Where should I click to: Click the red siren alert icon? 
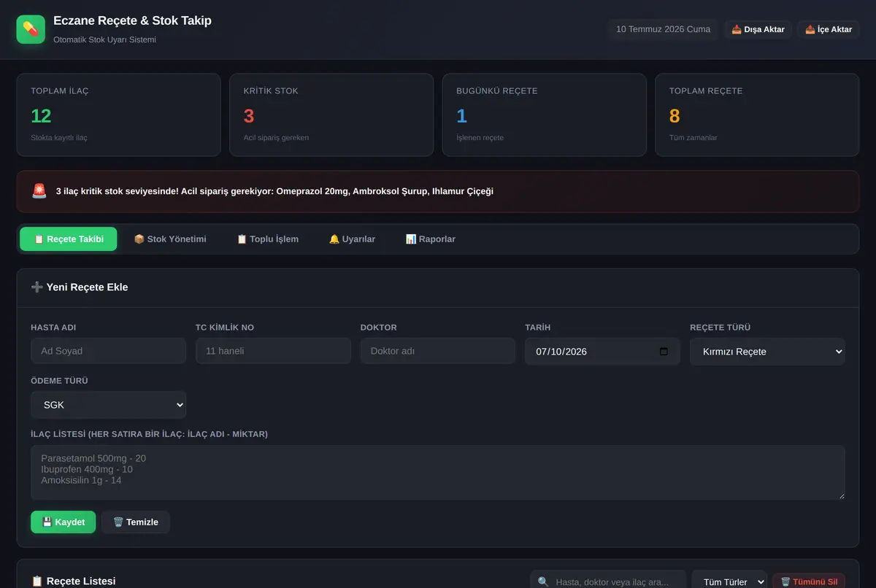pyautogui.click(x=39, y=191)
